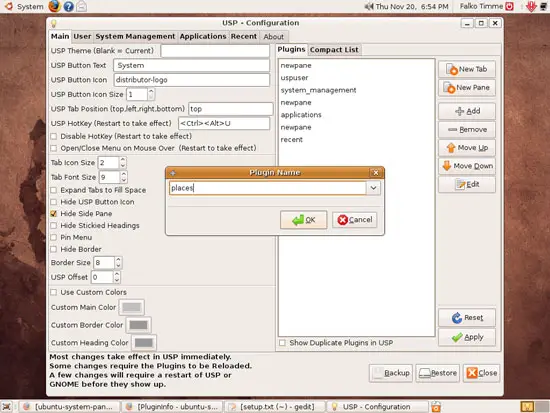Open Custom Main Color swatch
This screenshot has width=550, height=413.
click(x=132, y=307)
